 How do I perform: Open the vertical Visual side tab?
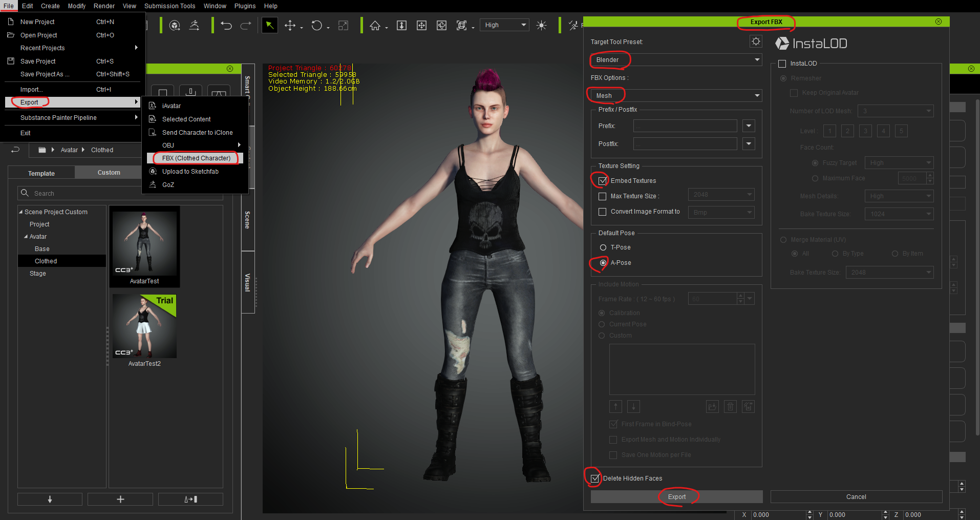click(248, 282)
